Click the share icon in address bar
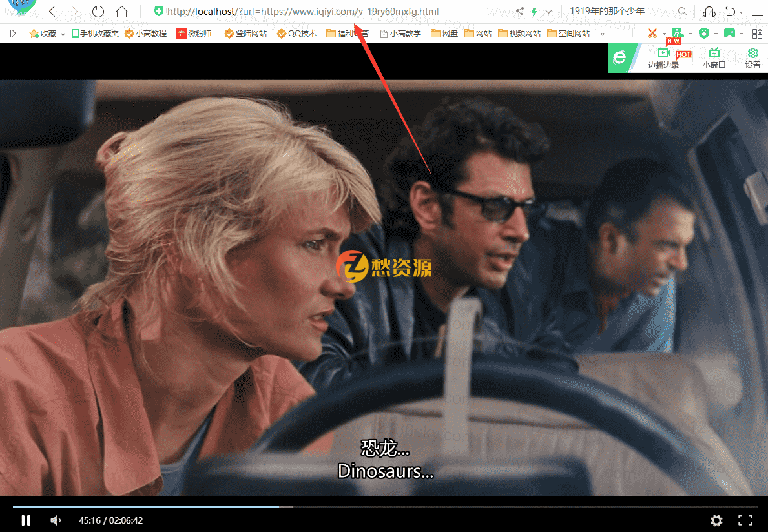Screen dimensions: 768x532 coord(520,12)
